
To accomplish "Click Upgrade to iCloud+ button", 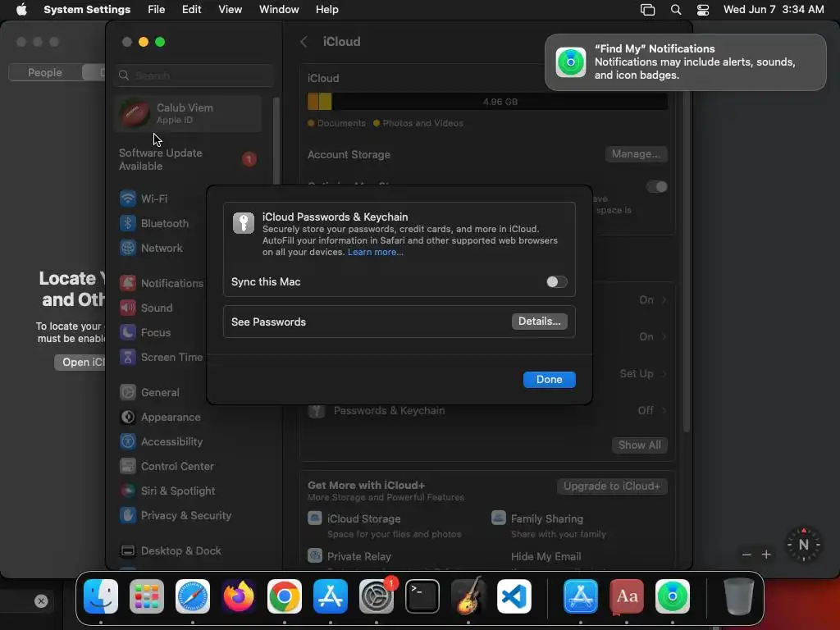I will pos(612,486).
